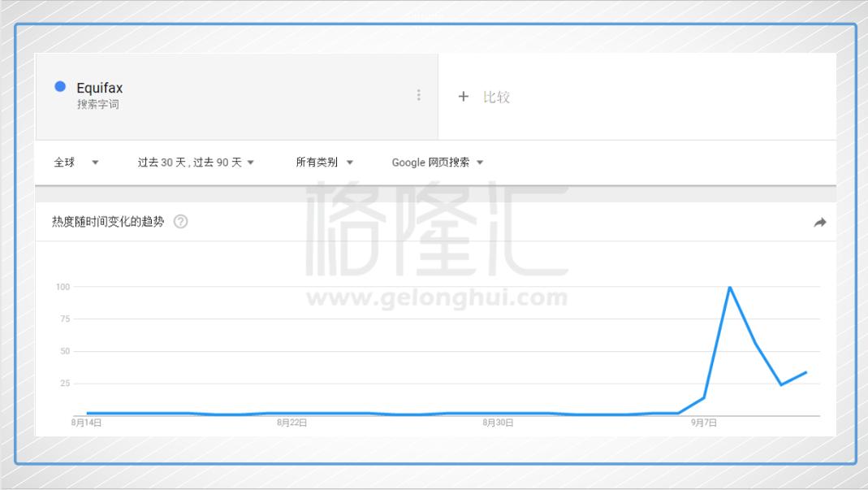868x490 pixels.
Task: Click the 50 axis value
Action: (65, 351)
